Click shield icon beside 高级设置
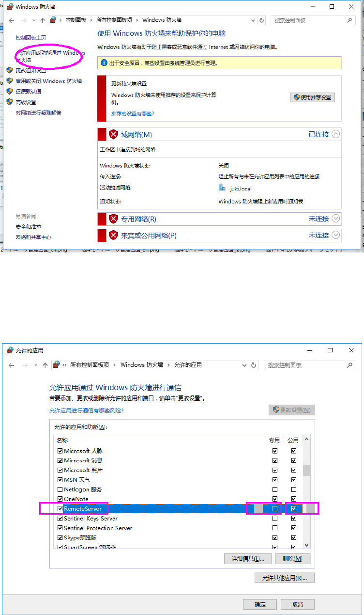Viewport: 364px width, 615px height. 9,102
